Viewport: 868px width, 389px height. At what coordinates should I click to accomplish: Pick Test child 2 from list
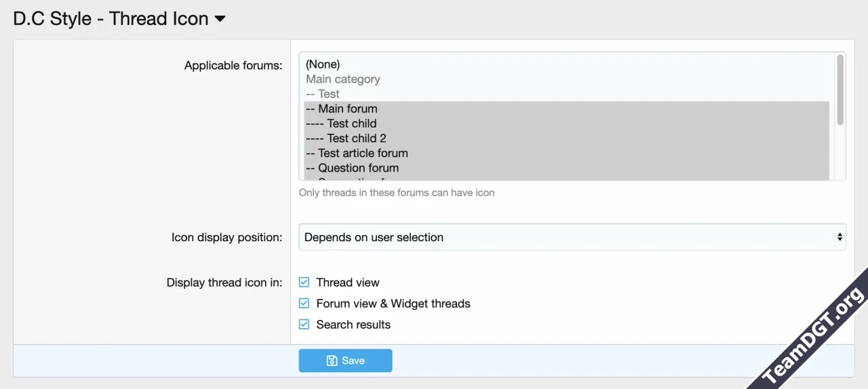pyautogui.click(x=346, y=138)
